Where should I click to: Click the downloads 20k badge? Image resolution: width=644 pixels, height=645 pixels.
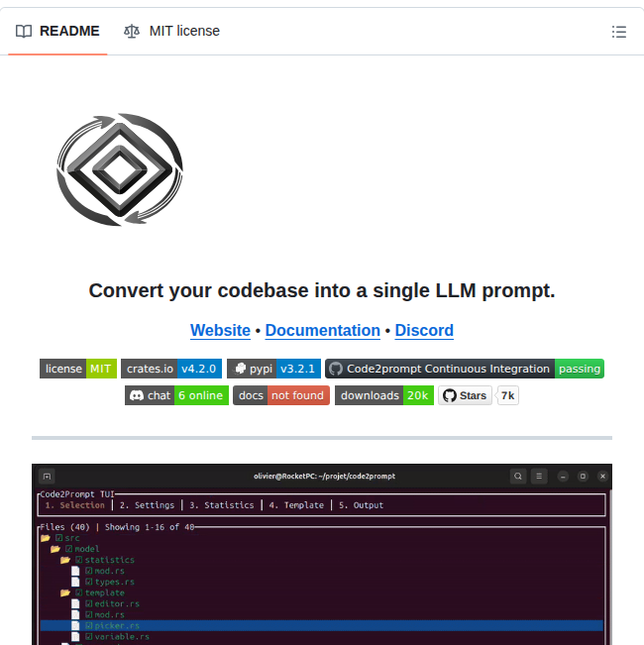[x=384, y=395]
